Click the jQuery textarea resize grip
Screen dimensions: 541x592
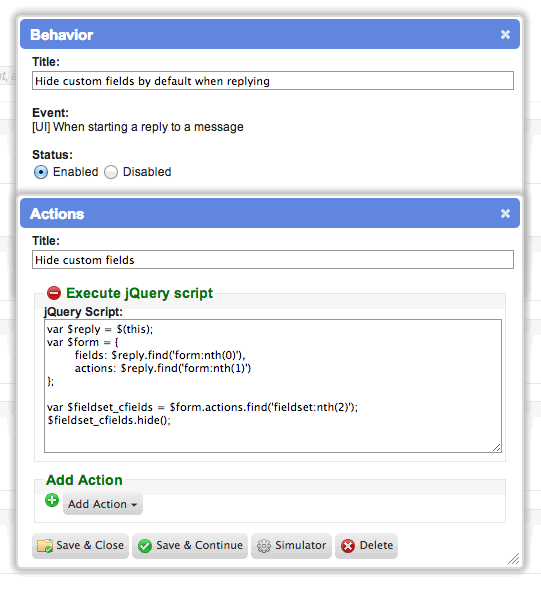tap(496, 447)
